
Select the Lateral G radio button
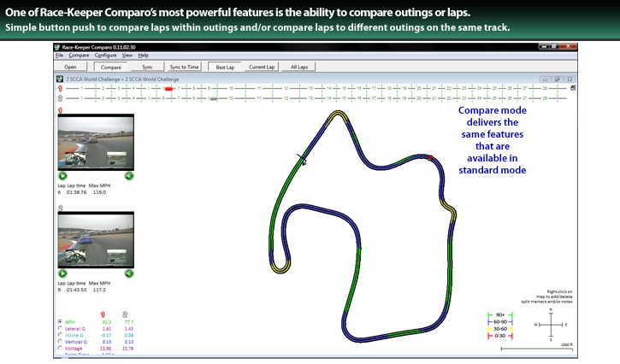click(59, 329)
